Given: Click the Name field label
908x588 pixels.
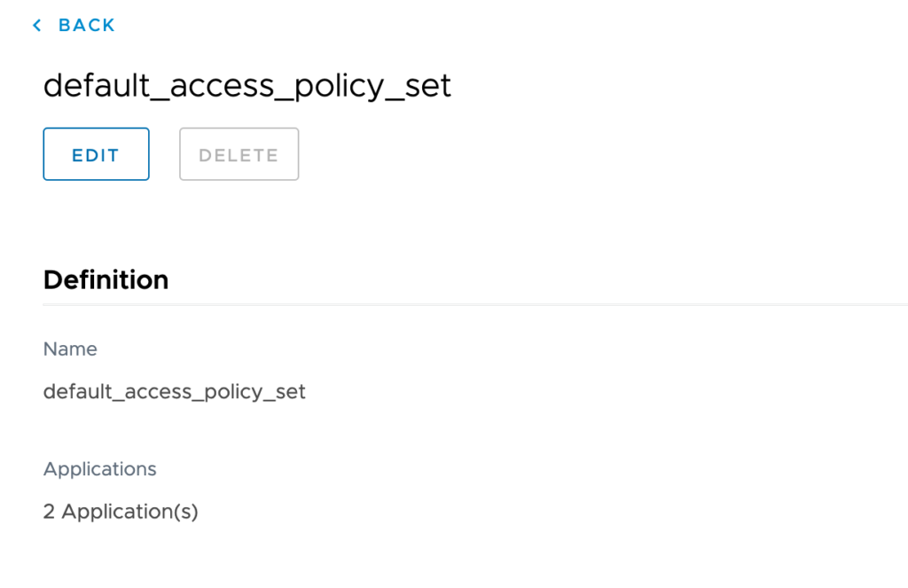Looking at the screenshot, I should 70,349.
